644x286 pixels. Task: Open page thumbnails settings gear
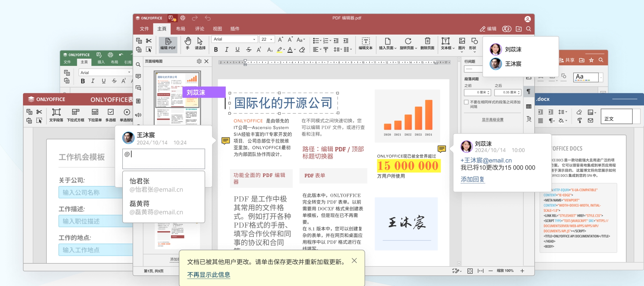coord(199,61)
